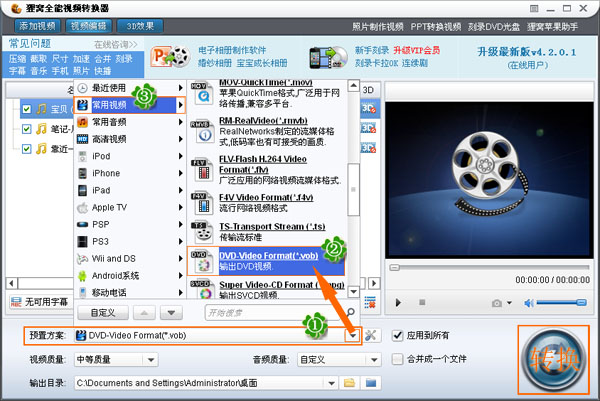This screenshot has width=600, height=401.
Task: Click the DVD vob format icon
Action: tap(202, 261)
